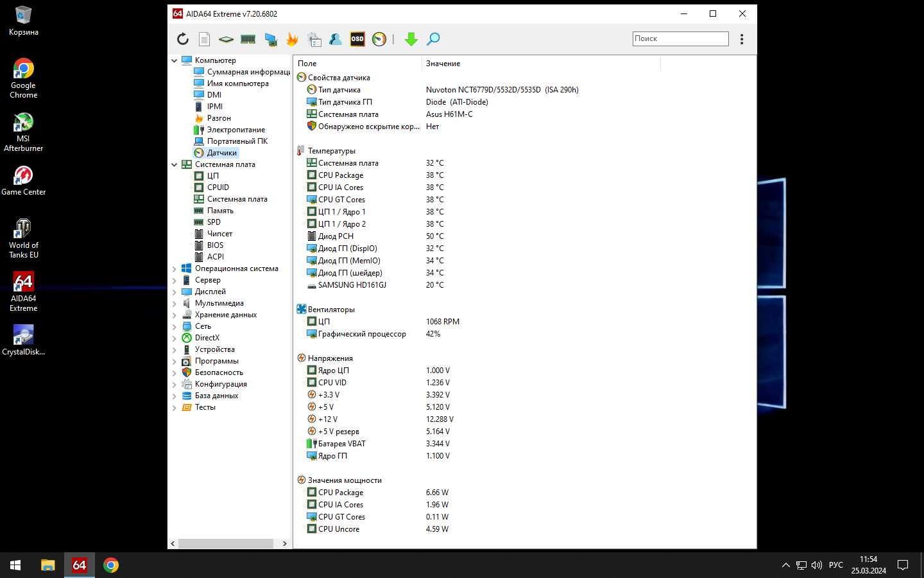Open Chrome from the taskbar
924x578 pixels.
point(111,565)
